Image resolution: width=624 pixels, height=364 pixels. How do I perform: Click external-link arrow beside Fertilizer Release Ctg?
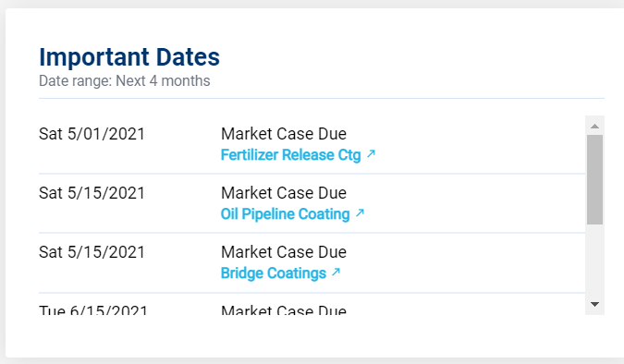(371, 153)
